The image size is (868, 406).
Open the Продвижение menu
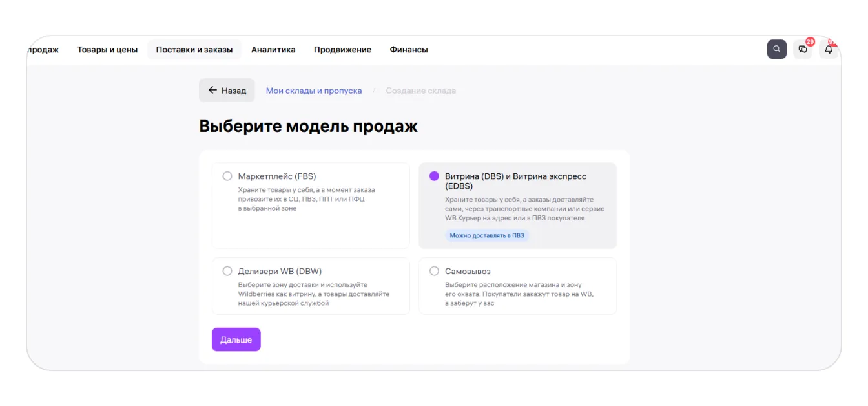tap(342, 50)
